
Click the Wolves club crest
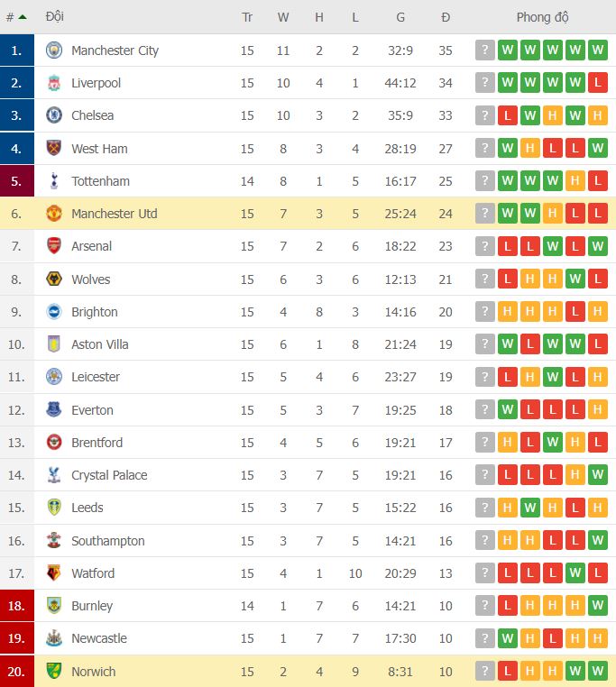54,279
